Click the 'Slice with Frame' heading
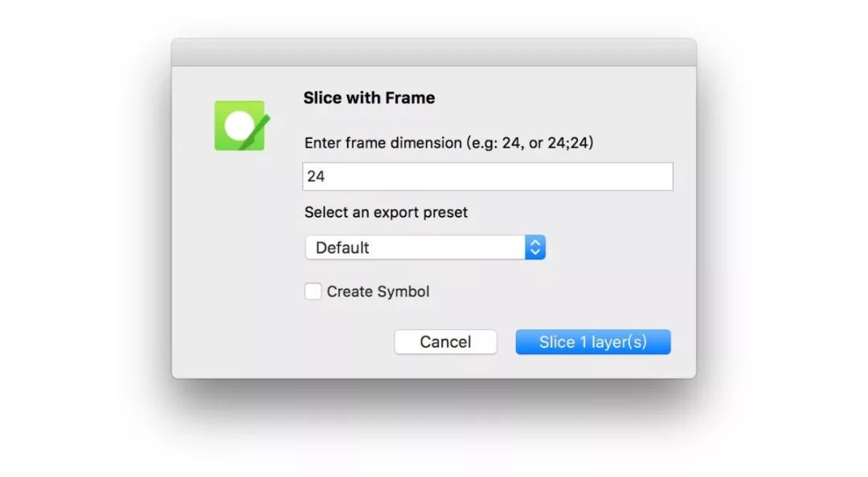The image size is (868, 477). [x=369, y=98]
